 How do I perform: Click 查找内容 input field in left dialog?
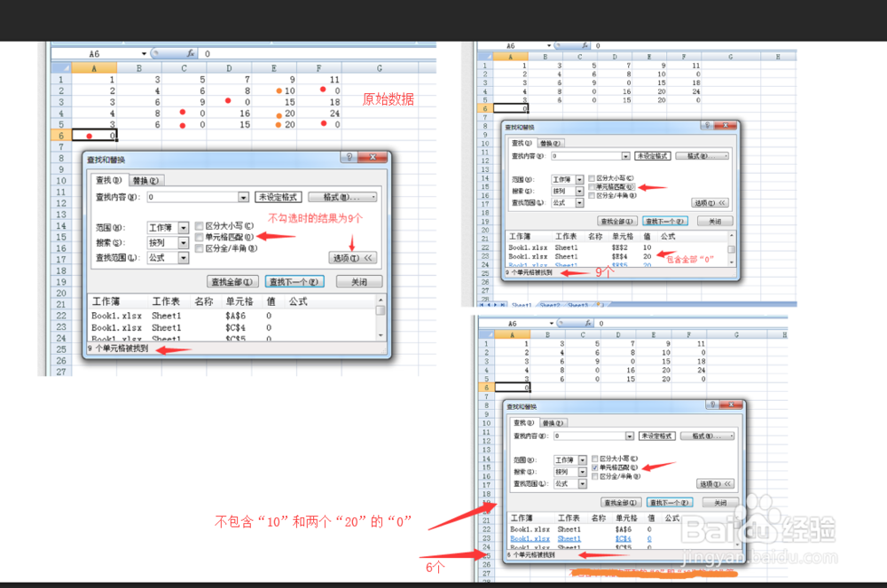point(192,197)
